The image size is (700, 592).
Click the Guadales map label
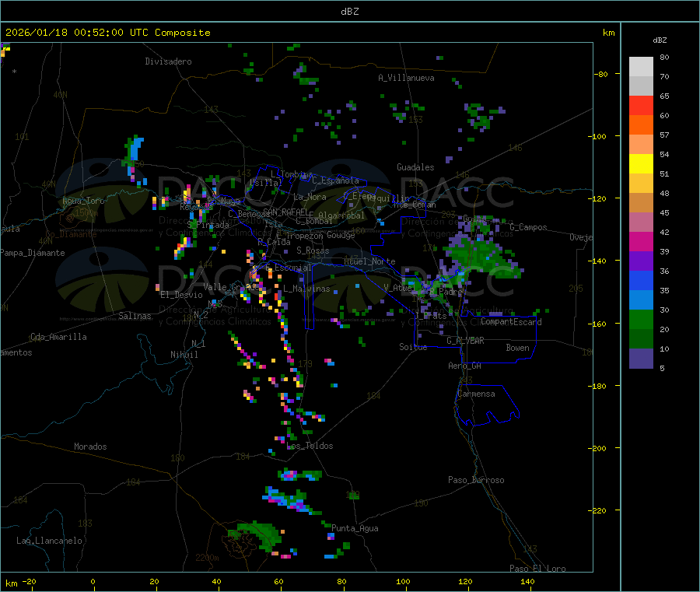coord(415,167)
